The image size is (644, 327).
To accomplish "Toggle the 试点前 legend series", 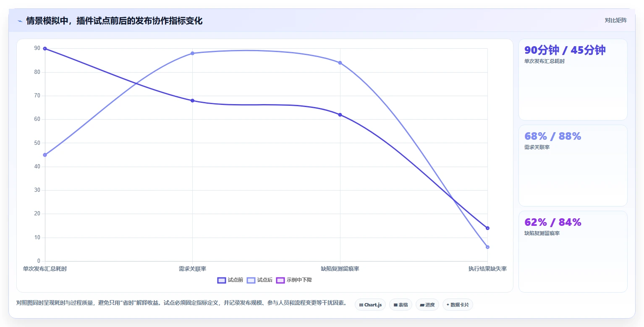I will 230,280.
